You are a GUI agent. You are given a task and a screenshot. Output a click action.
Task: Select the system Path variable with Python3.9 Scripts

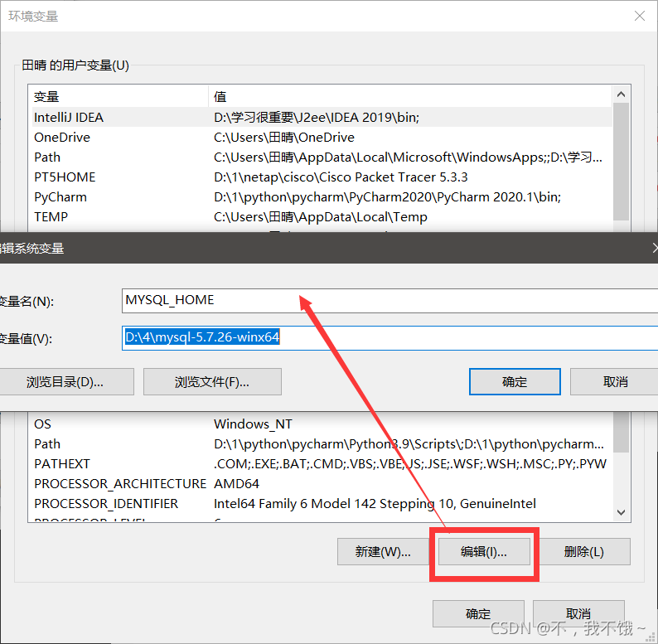[x=322, y=443]
